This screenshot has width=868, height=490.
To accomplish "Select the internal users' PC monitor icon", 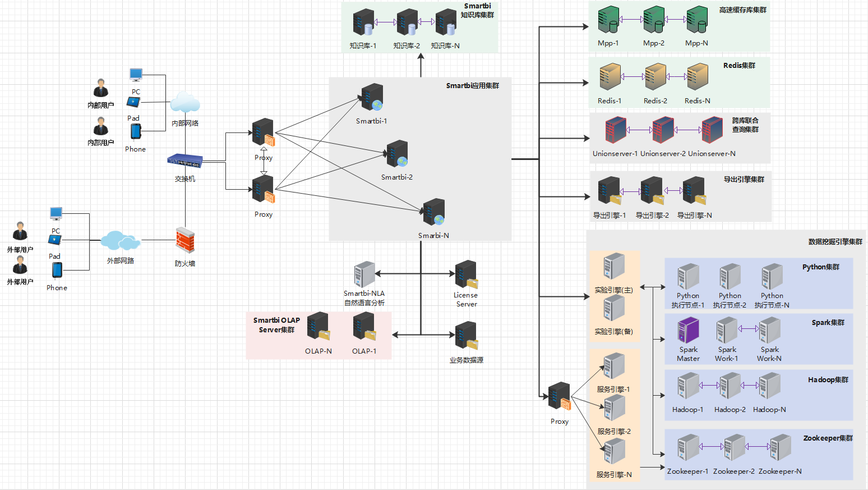I will click(136, 75).
